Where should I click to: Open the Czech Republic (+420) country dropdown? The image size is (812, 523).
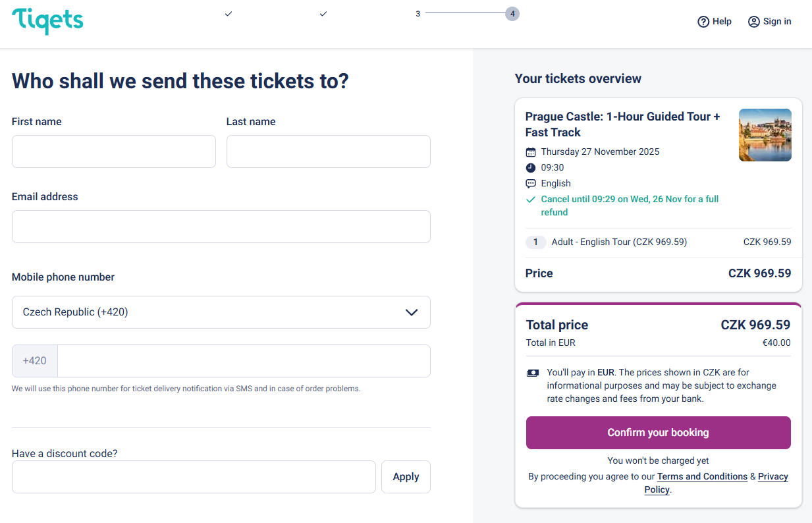click(221, 312)
